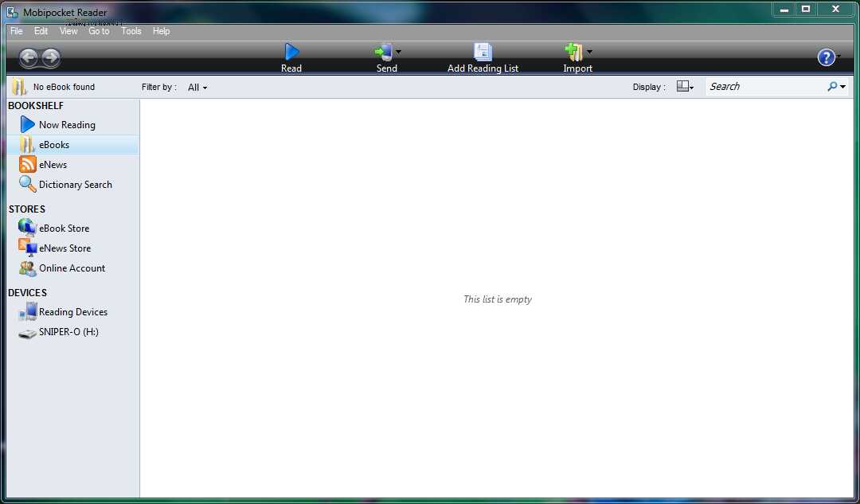Expand the Import dropdown arrow

pyautogui.click(x=589, y=52)
